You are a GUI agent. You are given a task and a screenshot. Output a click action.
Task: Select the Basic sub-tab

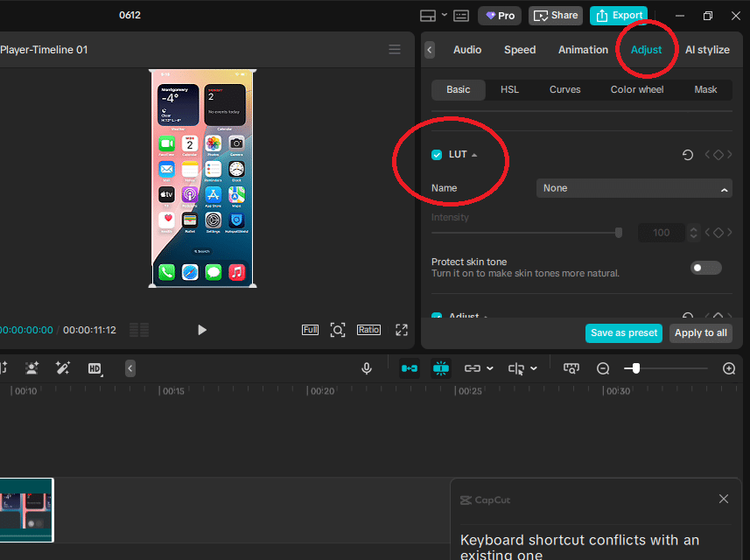(459, 90)
